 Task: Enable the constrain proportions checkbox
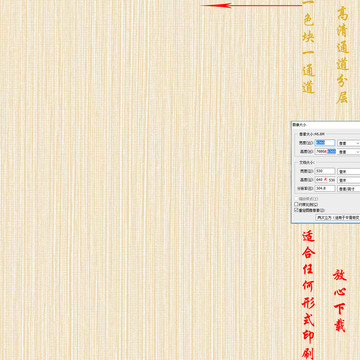[x=296, y=204]
